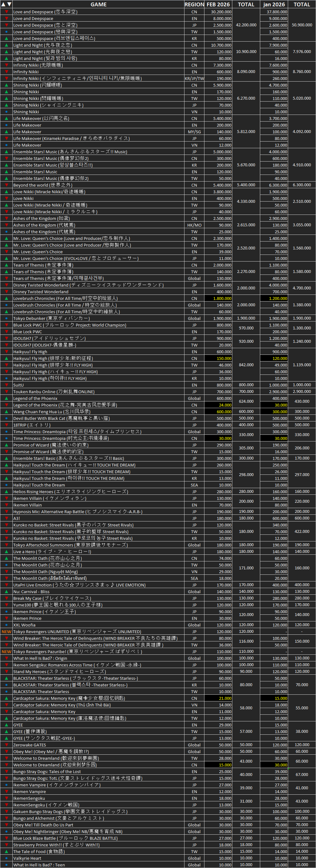Viewport: 316px width, 868px height.
Task: Click the descending sort triangle in the header
Action: pyautogui.click(x=10, y=4)
